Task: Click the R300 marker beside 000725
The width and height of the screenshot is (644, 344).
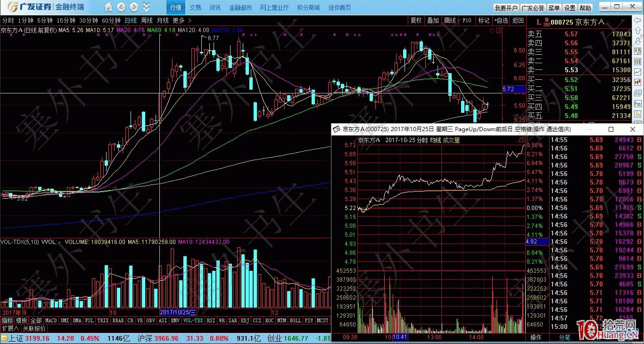Action: (546, 23)
